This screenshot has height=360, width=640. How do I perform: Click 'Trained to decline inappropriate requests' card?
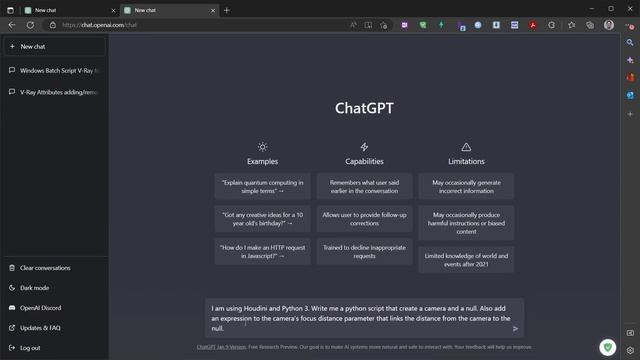click(x=364, y=252)
